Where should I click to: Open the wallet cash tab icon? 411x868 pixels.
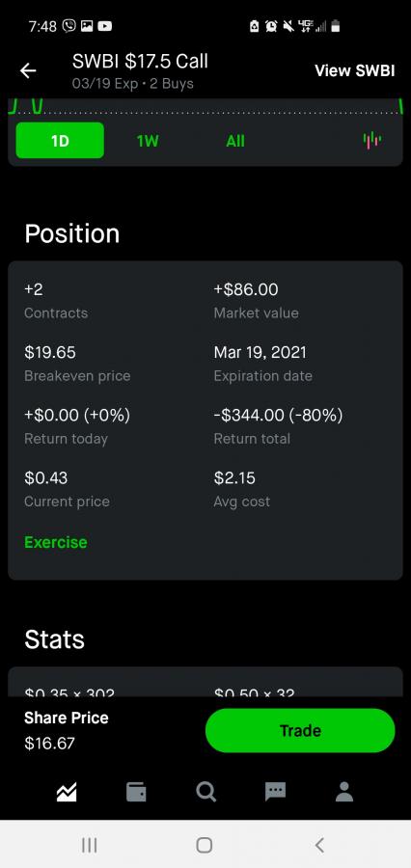(x=136, y=793)
